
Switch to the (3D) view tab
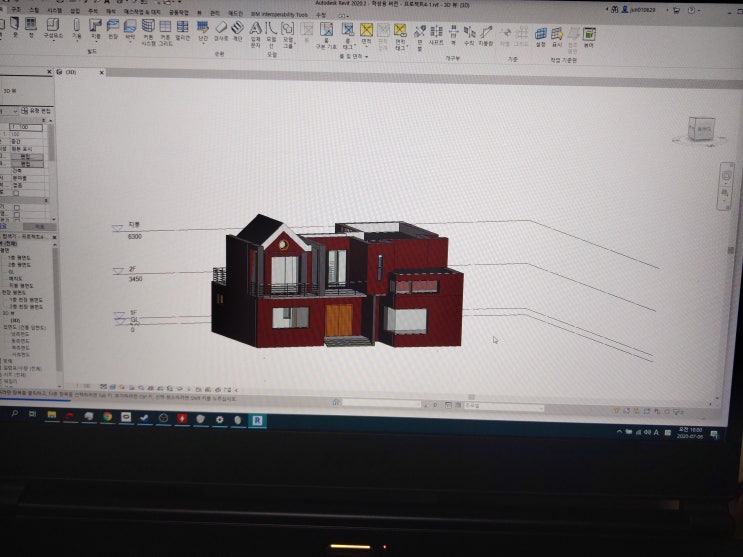71,72
